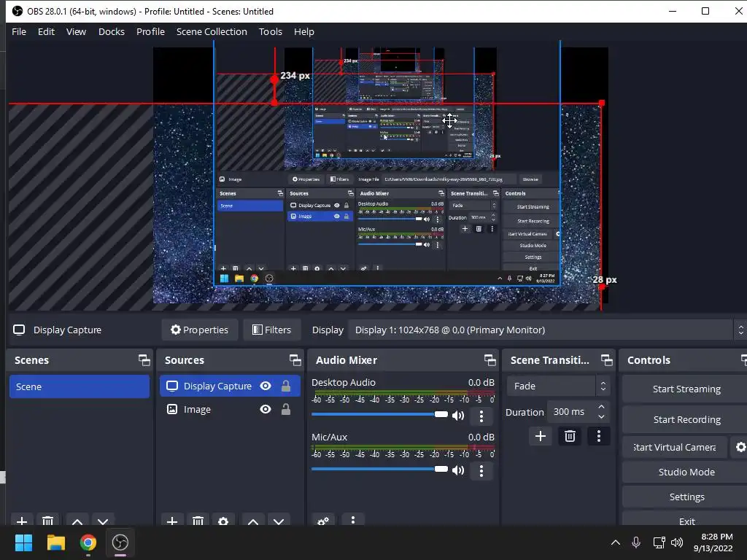This screenshot has height=560, width=747.
Task: Click the Duration 300 ms field
Action: (572, 412)
